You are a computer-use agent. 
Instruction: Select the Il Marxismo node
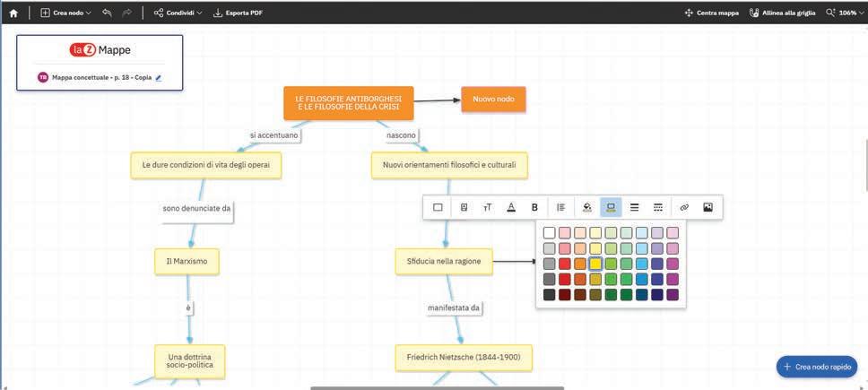[187, 262]
